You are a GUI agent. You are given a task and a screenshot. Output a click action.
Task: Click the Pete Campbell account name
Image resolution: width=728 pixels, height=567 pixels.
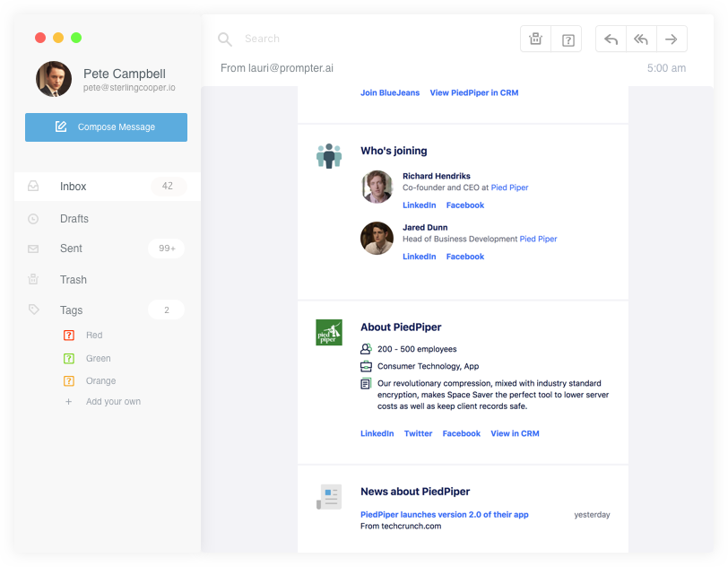coord(125,74)
